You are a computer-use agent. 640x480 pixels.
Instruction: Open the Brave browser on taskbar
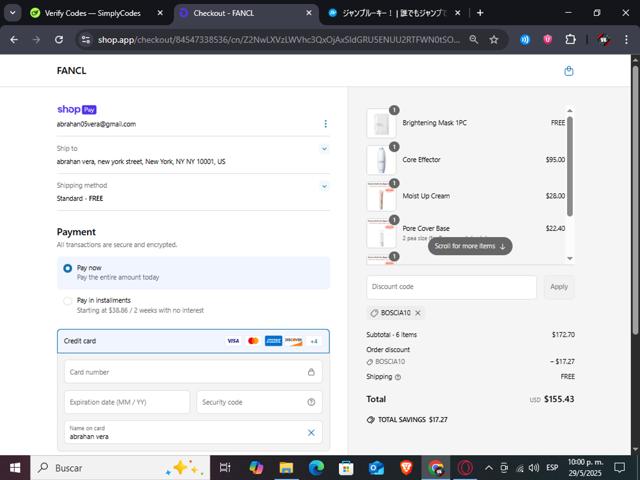(x=406, y=468)
